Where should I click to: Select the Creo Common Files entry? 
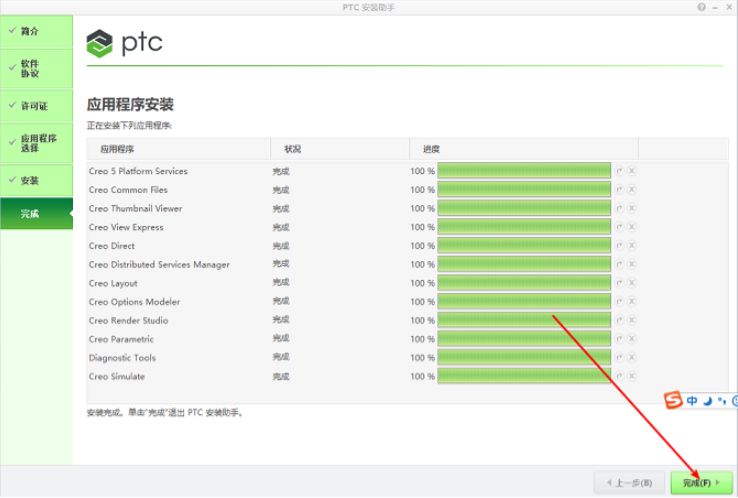128,190
